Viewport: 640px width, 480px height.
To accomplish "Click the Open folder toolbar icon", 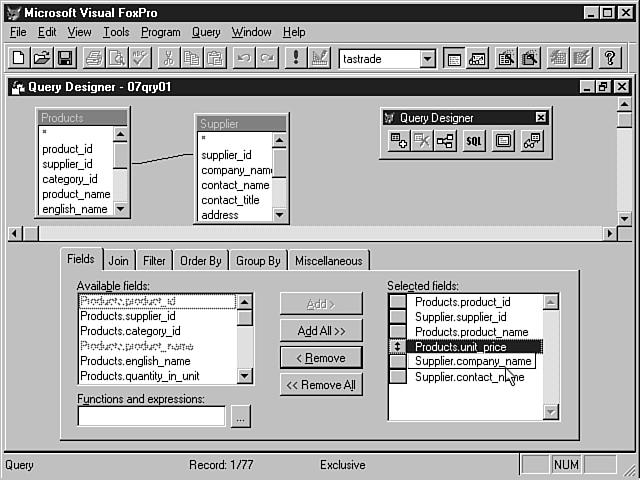I will 42,58.
